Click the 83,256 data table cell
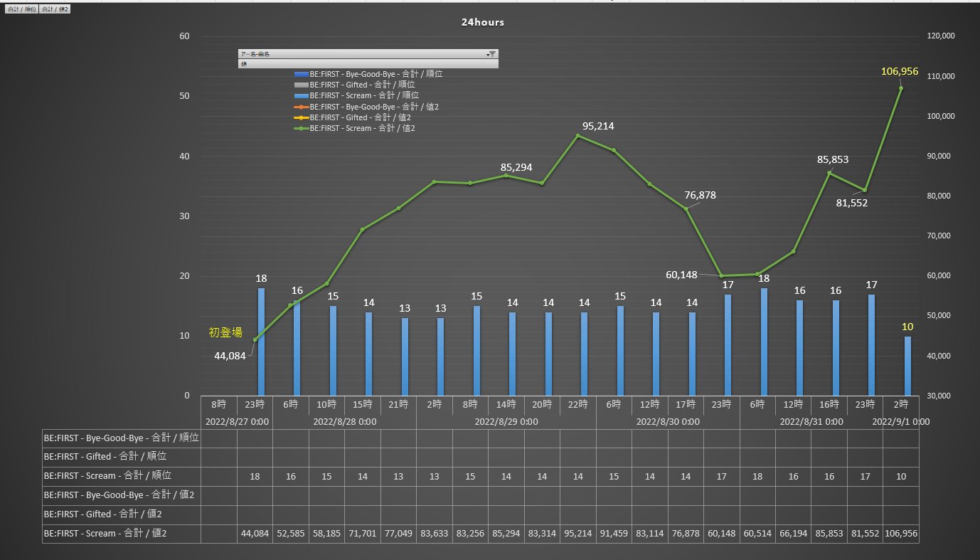 470,533
